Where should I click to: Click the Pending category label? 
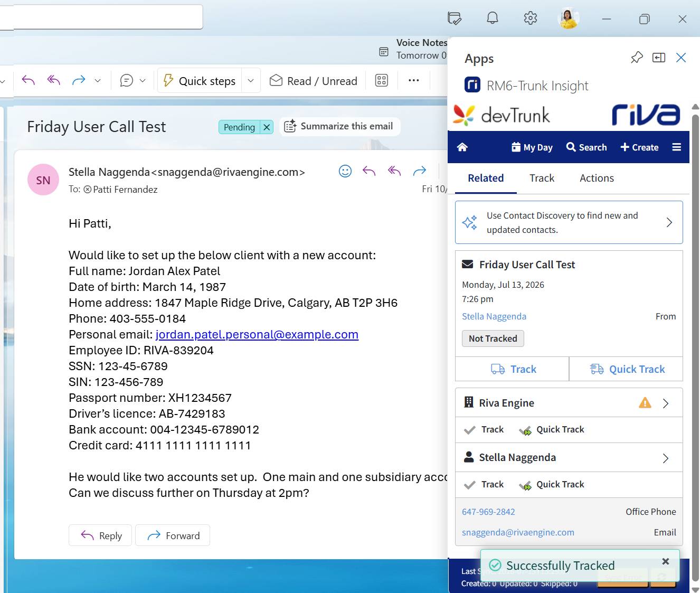pyautogui.click(x=239, y=127)
